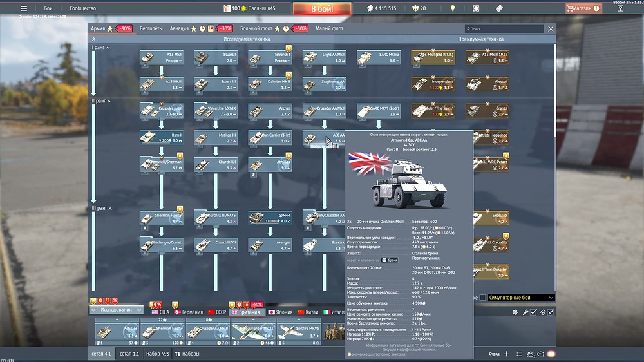Open the achievements badge icon in top bar

click(x=476, y=8)
